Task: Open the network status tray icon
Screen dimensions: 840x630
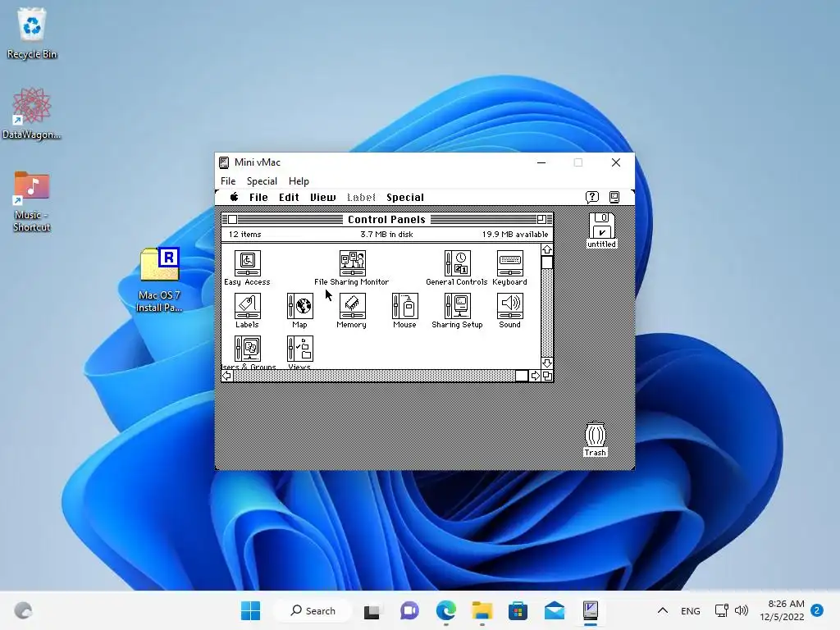Action: pos(721,610)
